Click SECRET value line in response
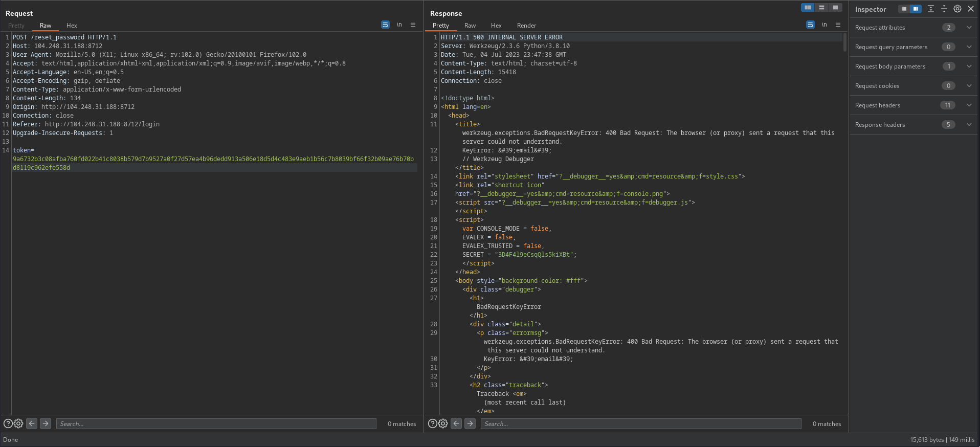 (x=519, y=255)
